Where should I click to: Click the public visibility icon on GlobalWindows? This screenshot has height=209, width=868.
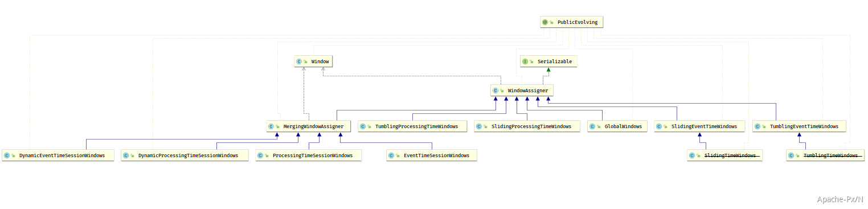(599, 126)
